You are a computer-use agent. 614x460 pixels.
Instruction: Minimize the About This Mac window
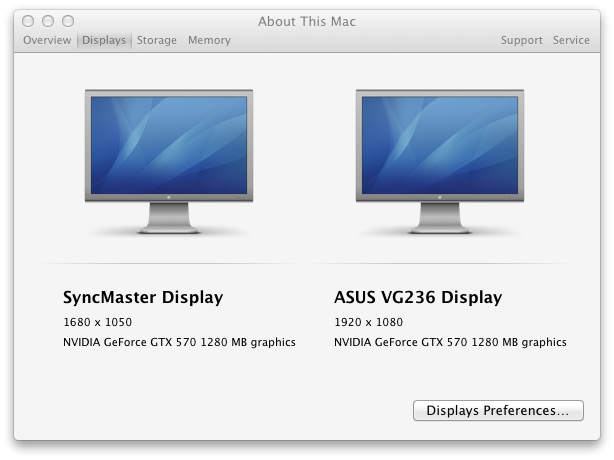coord(48,21)
